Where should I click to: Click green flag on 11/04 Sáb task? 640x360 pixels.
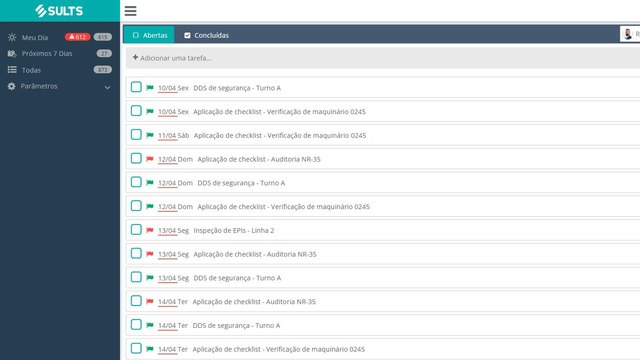pyautogui.click(x=150, y=135)
